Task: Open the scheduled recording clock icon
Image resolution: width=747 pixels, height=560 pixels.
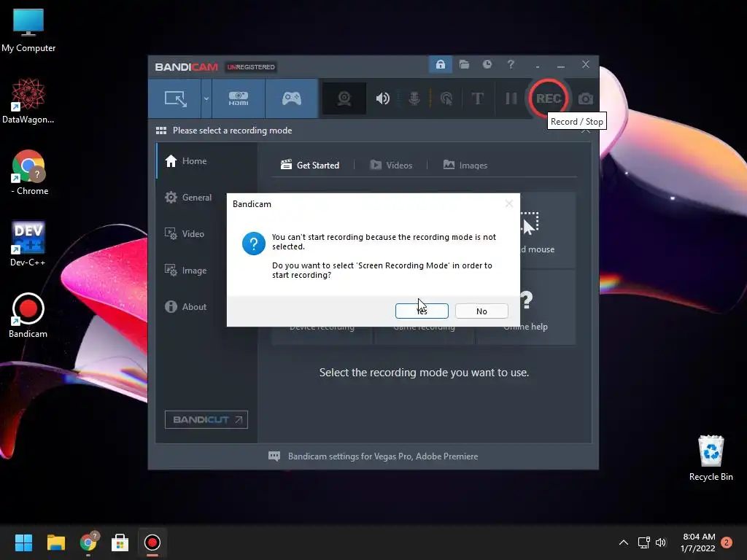Action: 487,64
